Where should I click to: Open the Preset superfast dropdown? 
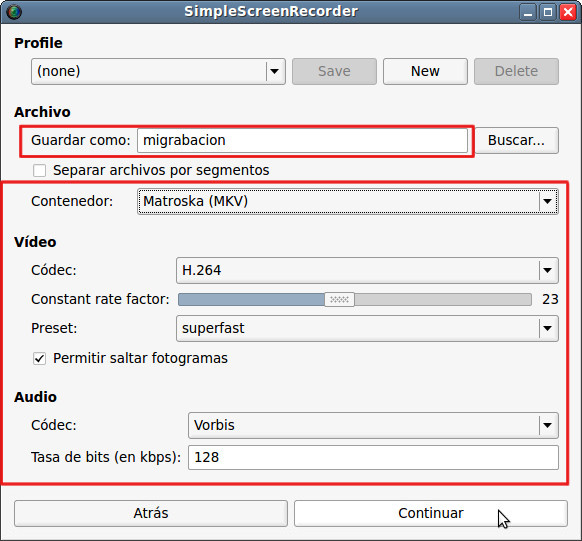(367, 328)
